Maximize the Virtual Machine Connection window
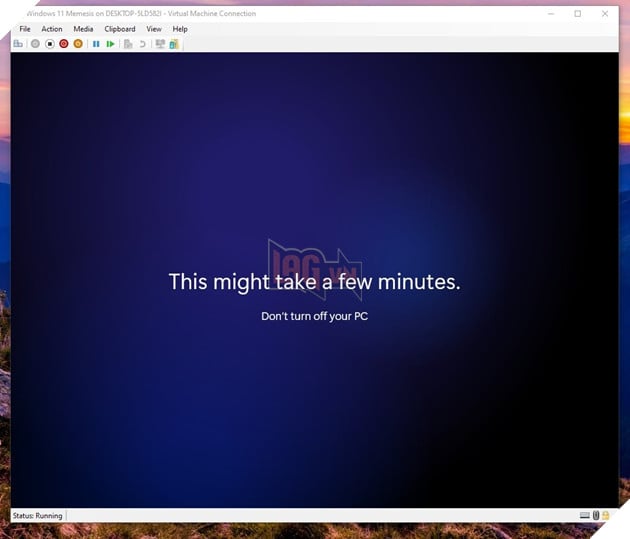 [x=578, y=14]
